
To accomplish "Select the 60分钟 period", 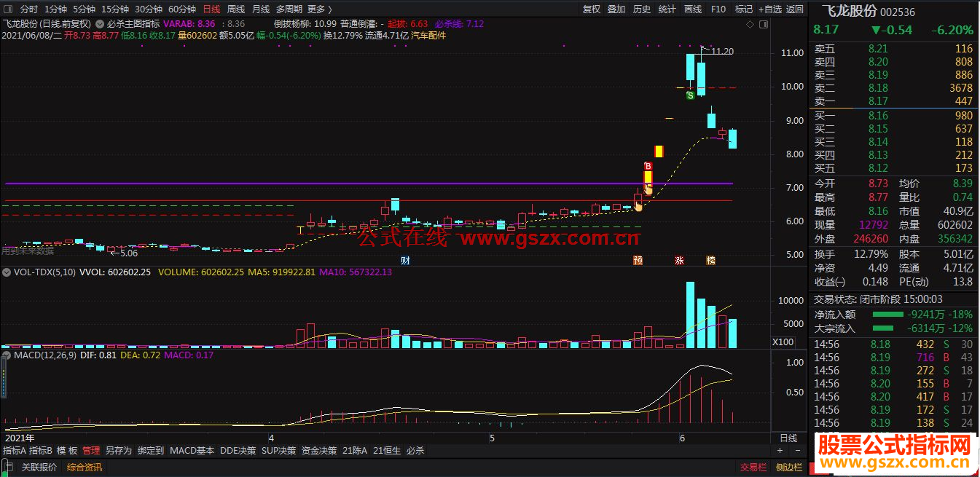I will coord(182,9).
